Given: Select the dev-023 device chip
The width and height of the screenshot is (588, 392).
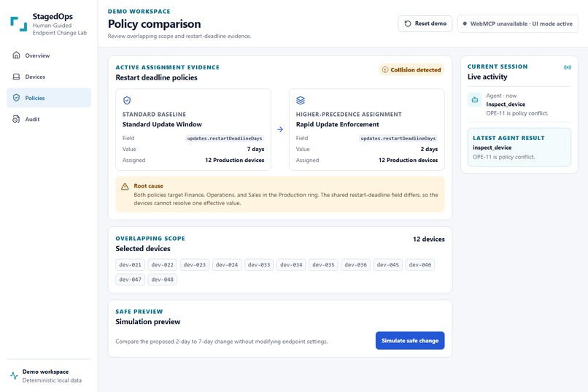Looking at the screenshot, I should [195, 265].
